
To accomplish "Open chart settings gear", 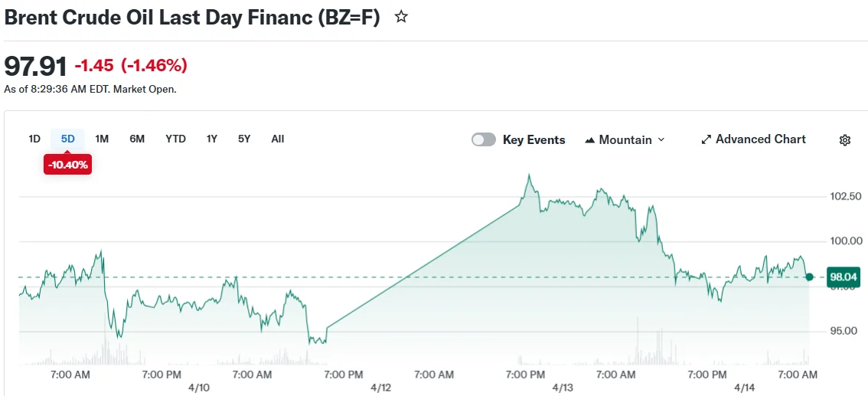I will [845, 140].
